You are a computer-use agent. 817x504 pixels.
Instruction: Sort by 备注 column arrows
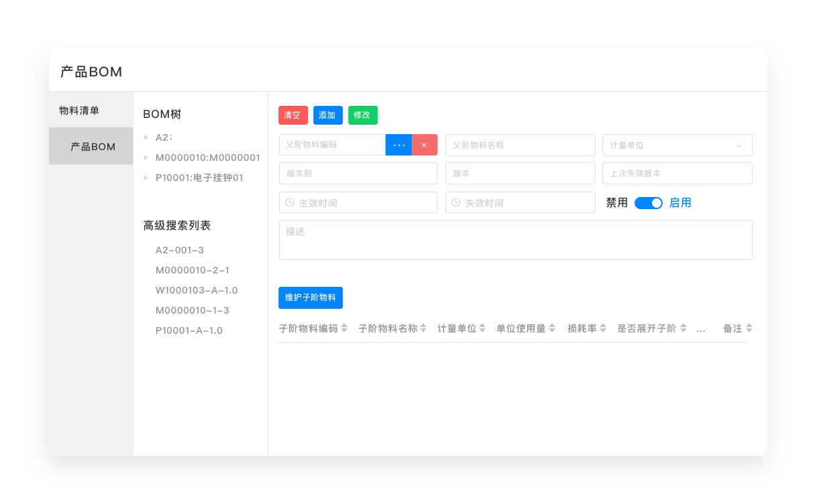(749, 328)
